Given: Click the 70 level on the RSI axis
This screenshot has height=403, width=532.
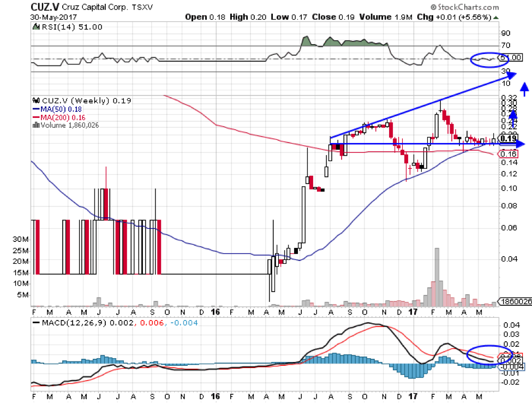Looking at the screenshot, I should pos(505,45).
